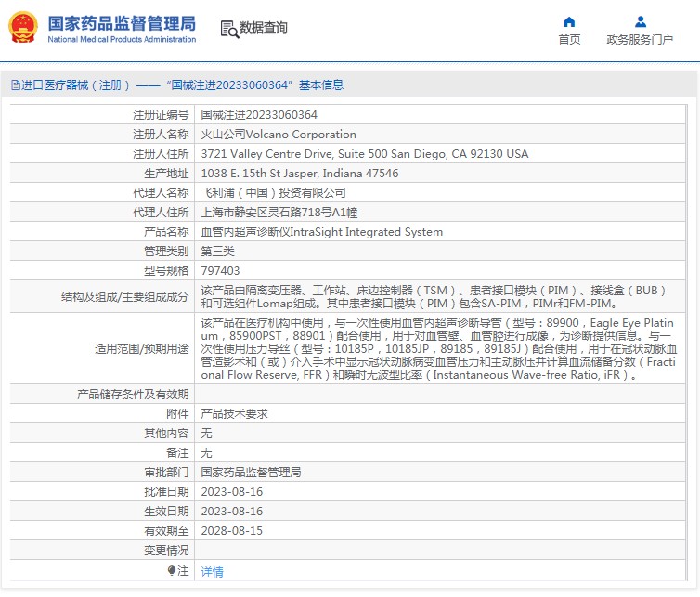Open the 数据查询 search icon
Viewport: 700px width, 597px height.
point(229,30)
